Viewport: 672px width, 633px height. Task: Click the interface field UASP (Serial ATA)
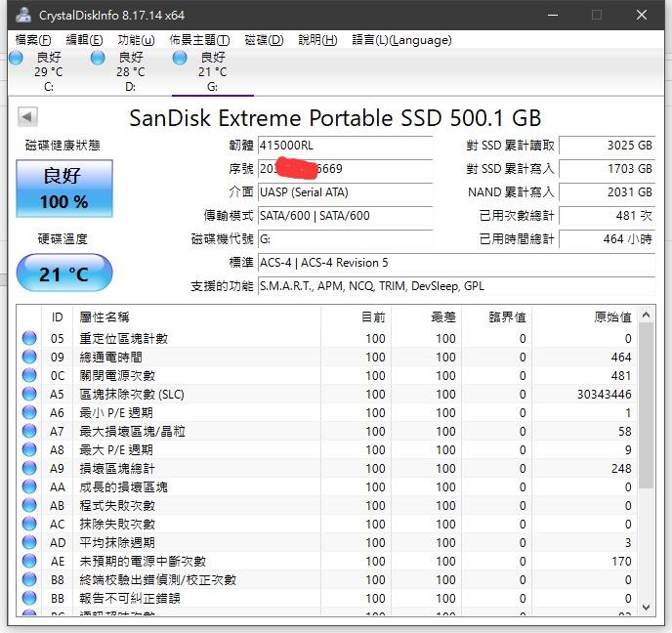pos(346,192)
